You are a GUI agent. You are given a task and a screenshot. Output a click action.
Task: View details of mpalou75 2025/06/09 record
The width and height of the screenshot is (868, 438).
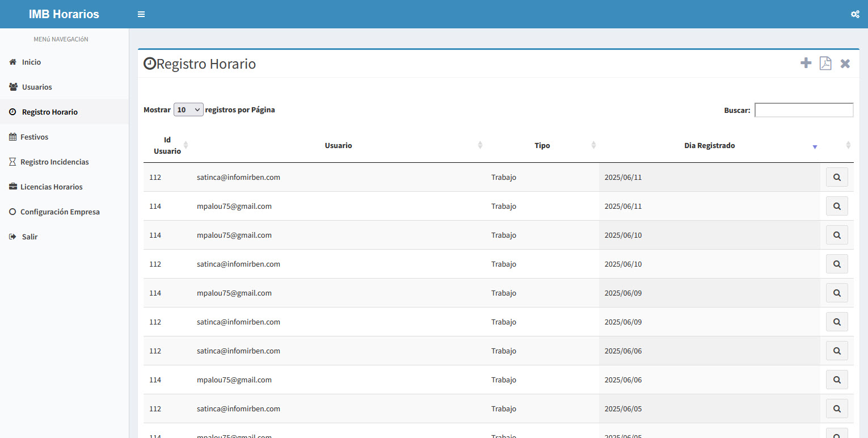tap(837, 293)
